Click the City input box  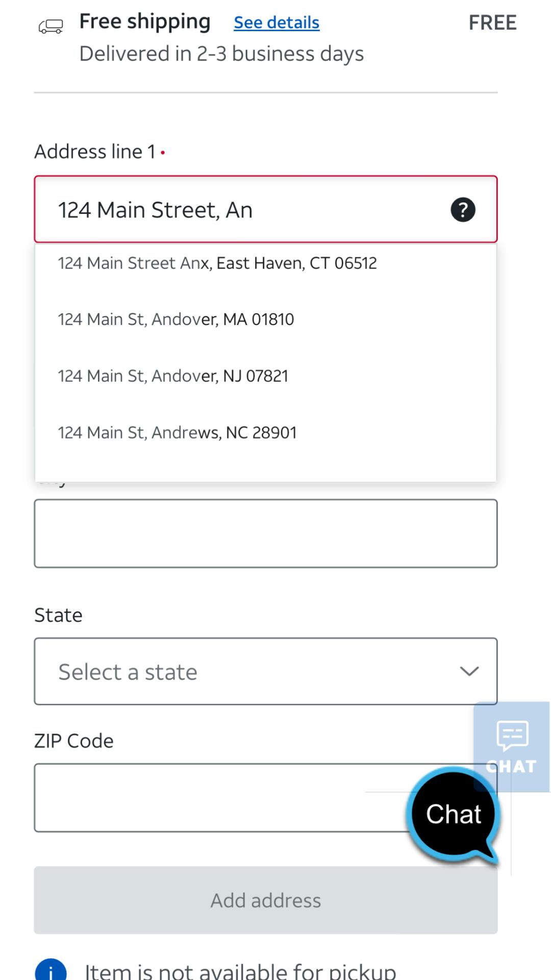(x=265, y=533)
